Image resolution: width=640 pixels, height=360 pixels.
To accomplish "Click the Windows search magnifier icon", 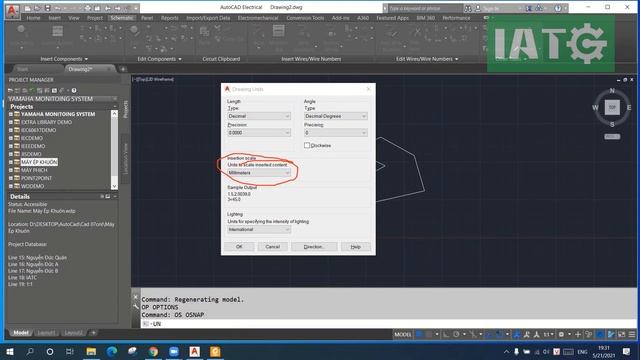I will pos(30,351).
